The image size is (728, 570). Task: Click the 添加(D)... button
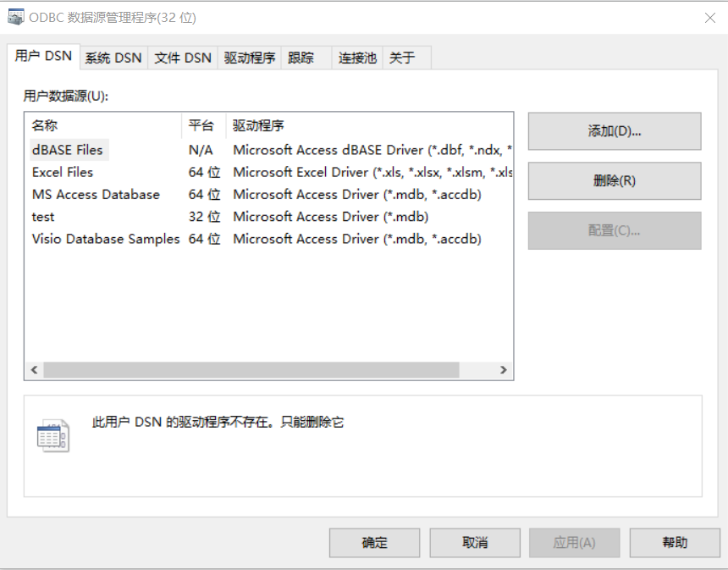(615, 131)
